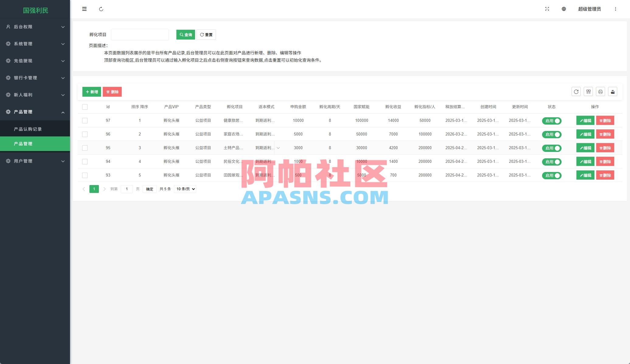The width and height of the screenshot is (630, 364).
Task: Export table data using the export icon
Action: point(612,91)
